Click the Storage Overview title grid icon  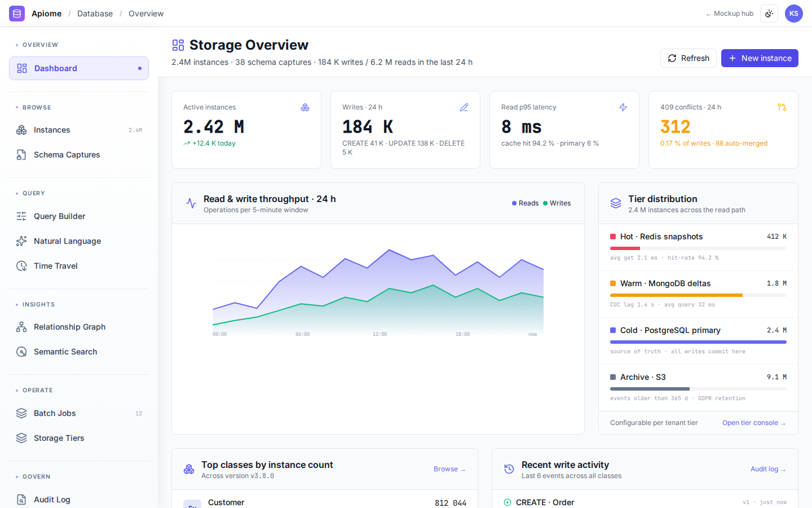tap(178, 45)
